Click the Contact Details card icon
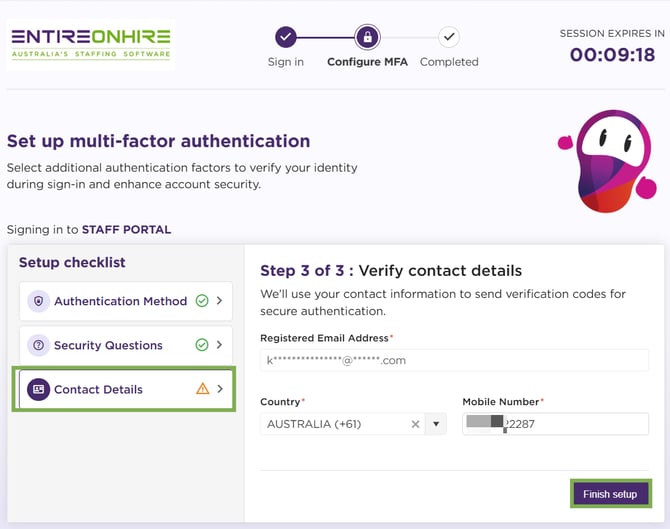This screenshot has width=670, height=529. (x=38, y=389)
